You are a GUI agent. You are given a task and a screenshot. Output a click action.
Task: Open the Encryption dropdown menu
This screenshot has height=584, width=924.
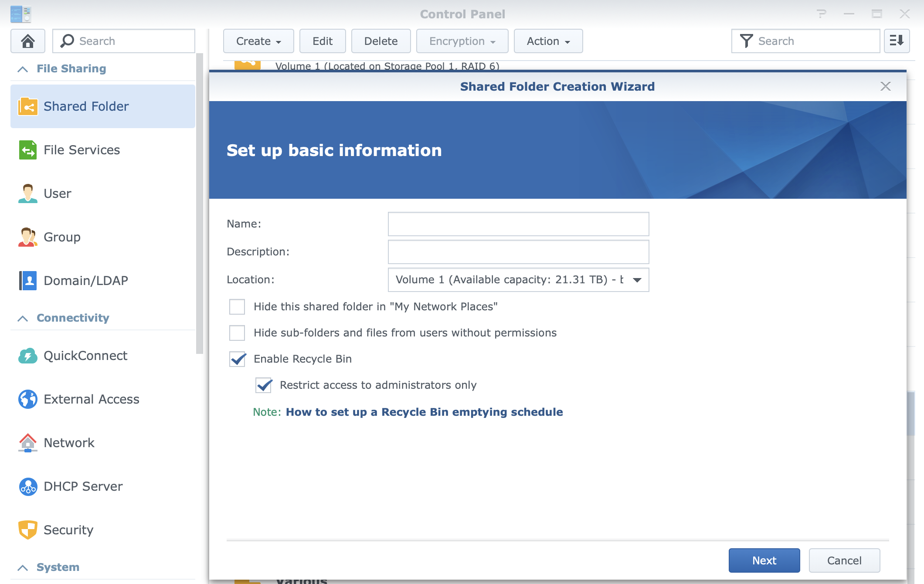tap(462, 41)
